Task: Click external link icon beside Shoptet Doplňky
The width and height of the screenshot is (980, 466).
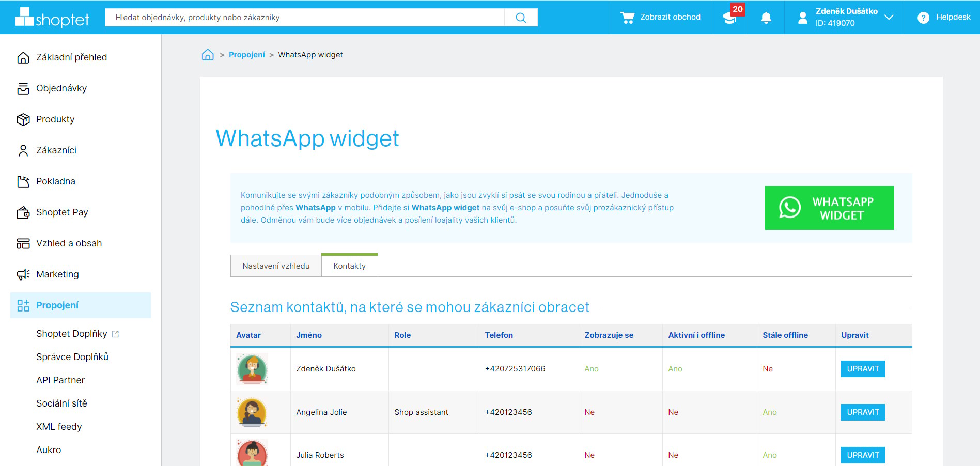Action: [x=115, y=334]
